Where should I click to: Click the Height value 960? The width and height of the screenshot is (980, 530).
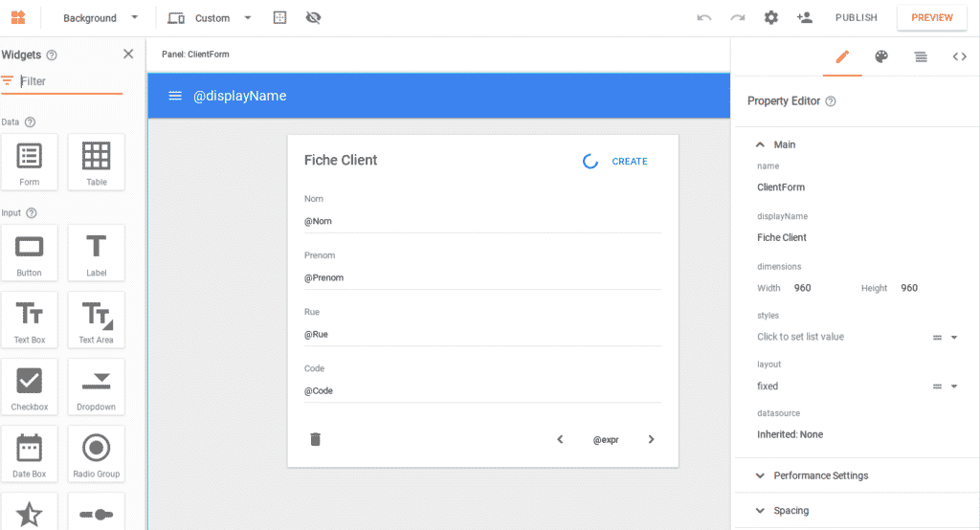[x=909, y=288]
